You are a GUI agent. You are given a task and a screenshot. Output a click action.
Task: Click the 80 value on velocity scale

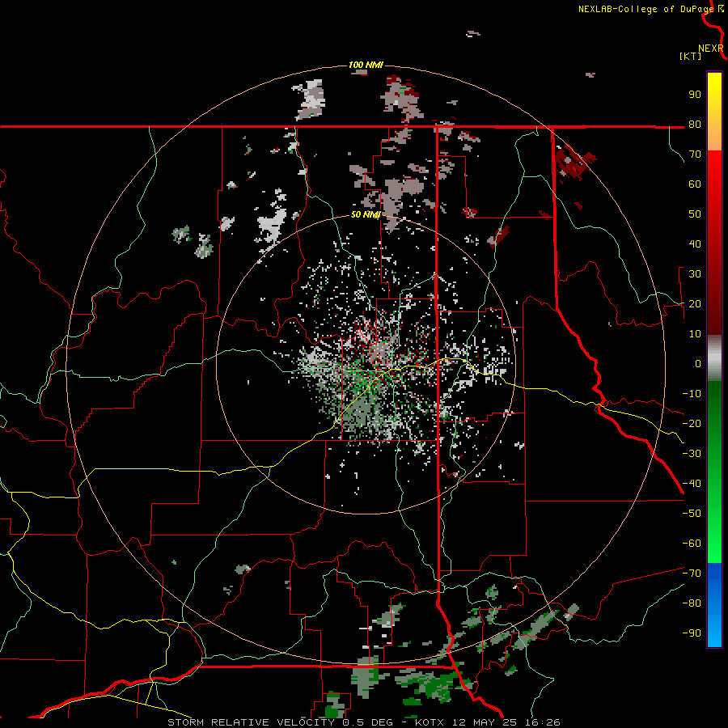(695, 124)
